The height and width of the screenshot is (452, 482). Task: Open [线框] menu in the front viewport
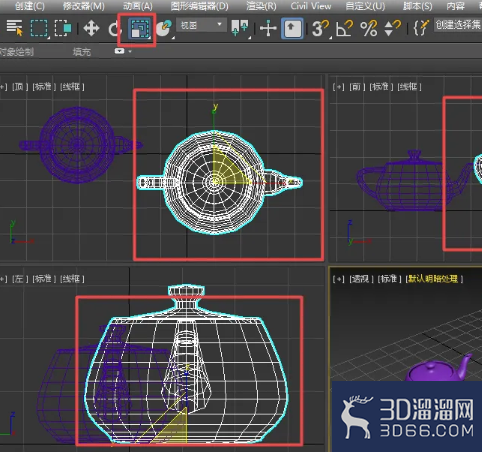(409, 87)
